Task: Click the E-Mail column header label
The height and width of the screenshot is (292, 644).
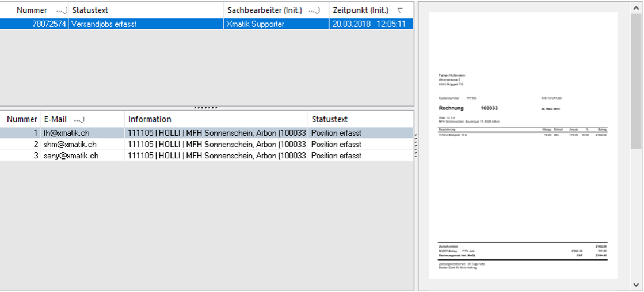Action: tap(55, 119)
